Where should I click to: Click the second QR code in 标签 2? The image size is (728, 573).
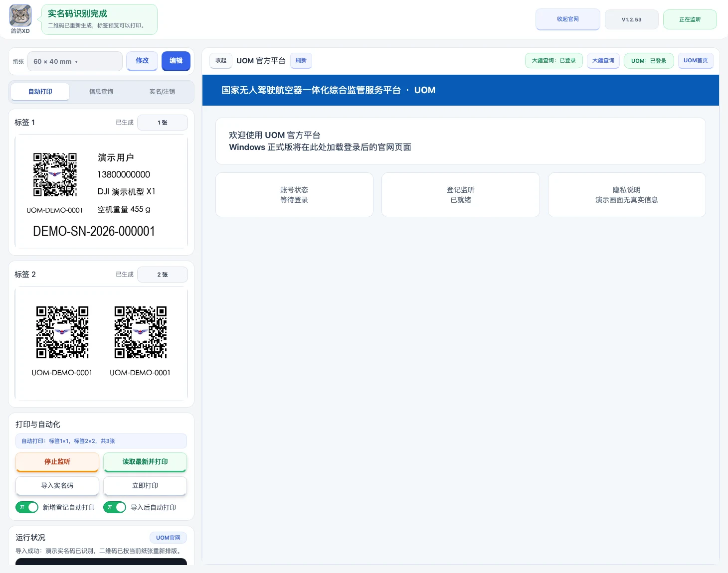click(141, 332)
